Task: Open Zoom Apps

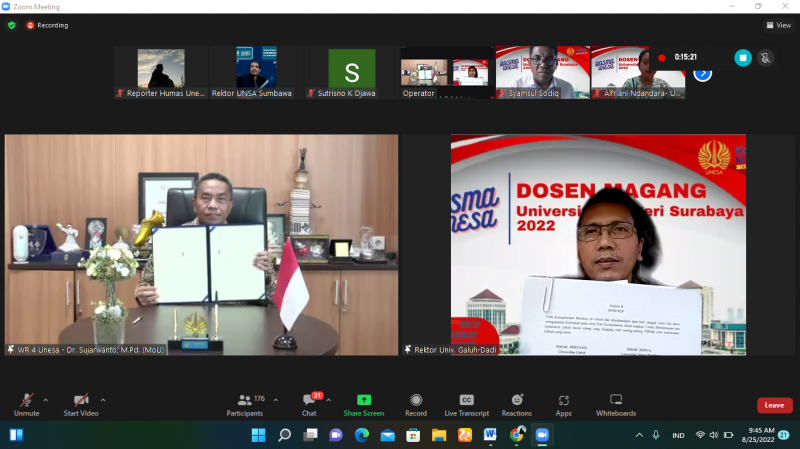Action: pos(563,405)
